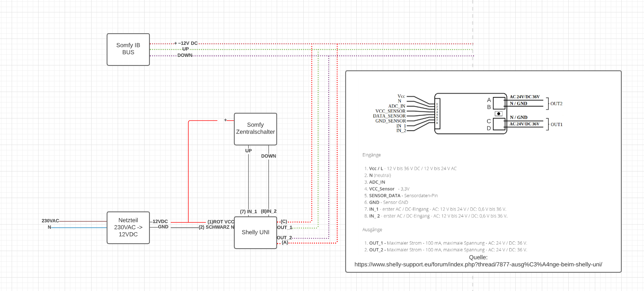644x291 pixels.
Task: Click the 'N (neutral)' input list entry
Action: pos(377,175)
